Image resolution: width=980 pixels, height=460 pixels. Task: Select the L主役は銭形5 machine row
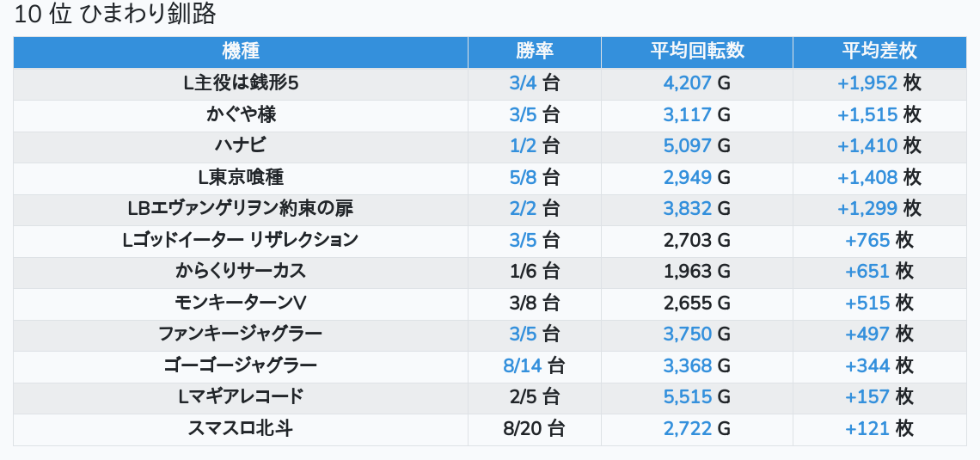(x=241, y=83)
